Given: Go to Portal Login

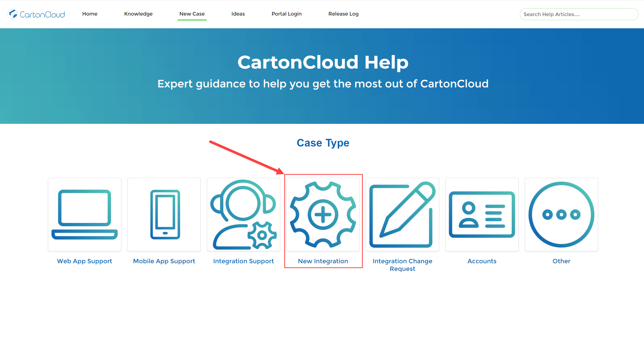Looking at the screenshot, I should (x=287, y=14).
